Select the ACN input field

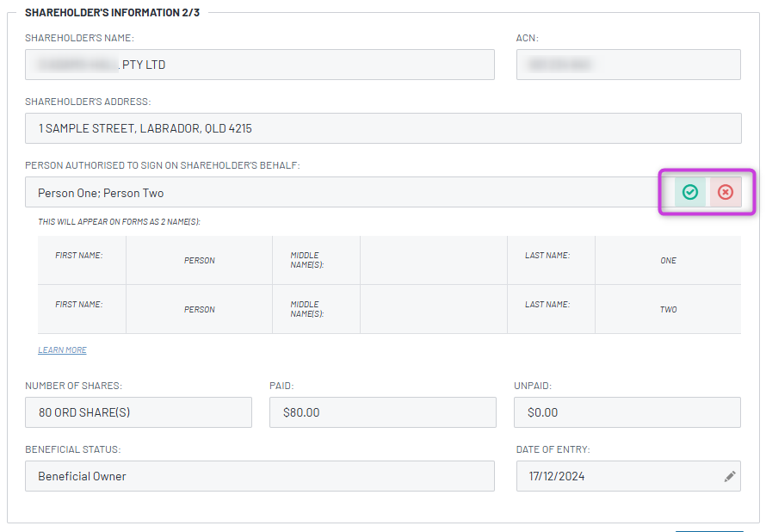(627, 65)
